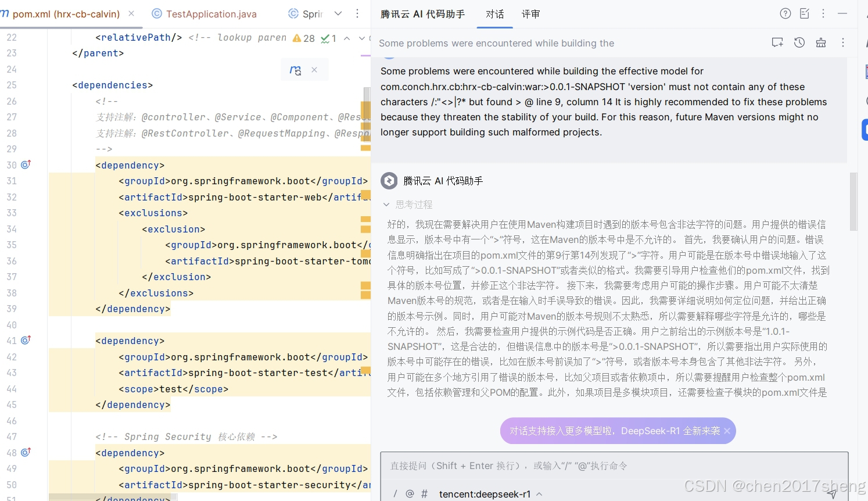Click <relativePath/> on line 22

(x=139, y=37)
